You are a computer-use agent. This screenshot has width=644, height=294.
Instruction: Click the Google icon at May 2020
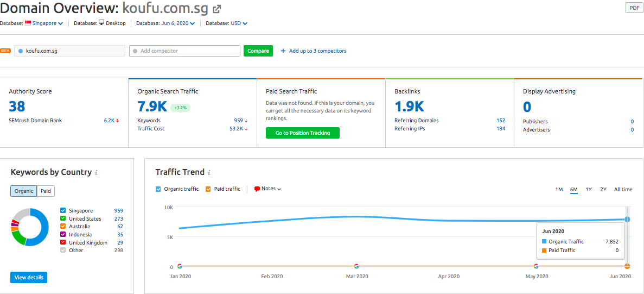[x=536, y=266]
